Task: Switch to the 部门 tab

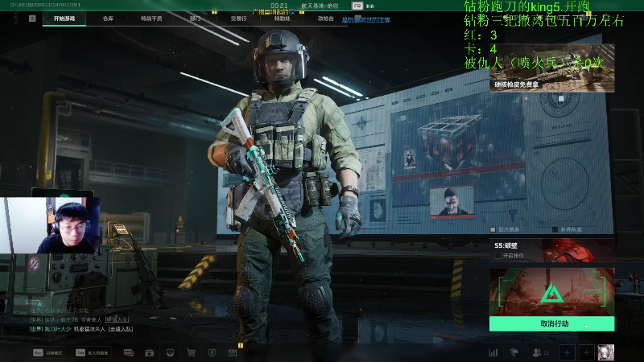Action: (195, 19)
